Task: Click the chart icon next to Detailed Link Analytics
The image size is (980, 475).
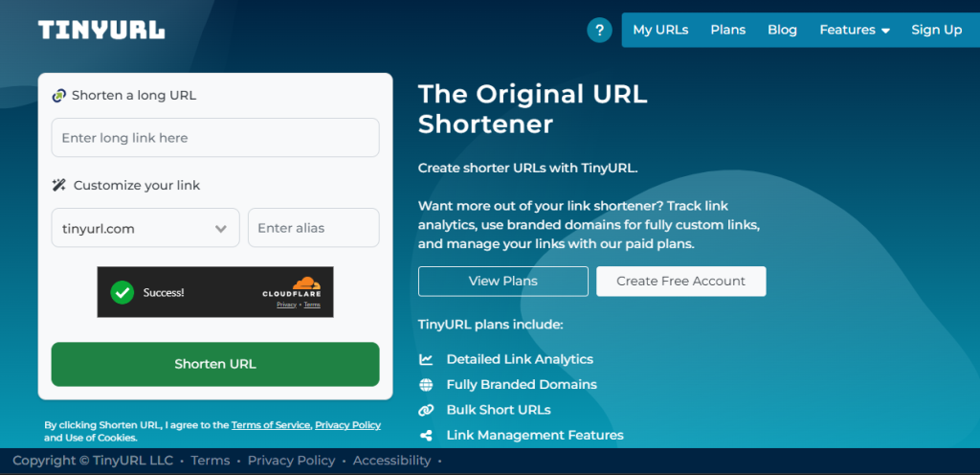Action: coord(426,359)
